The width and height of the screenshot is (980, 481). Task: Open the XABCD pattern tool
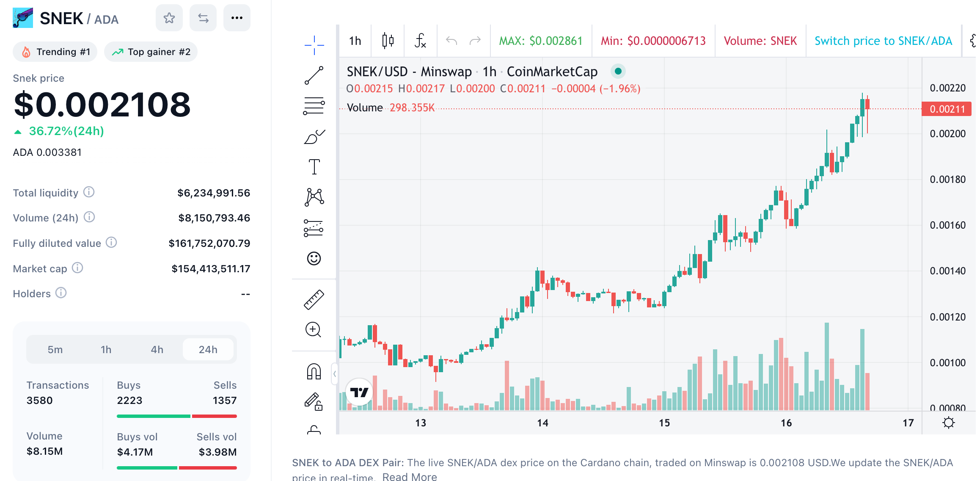(314, 197)
